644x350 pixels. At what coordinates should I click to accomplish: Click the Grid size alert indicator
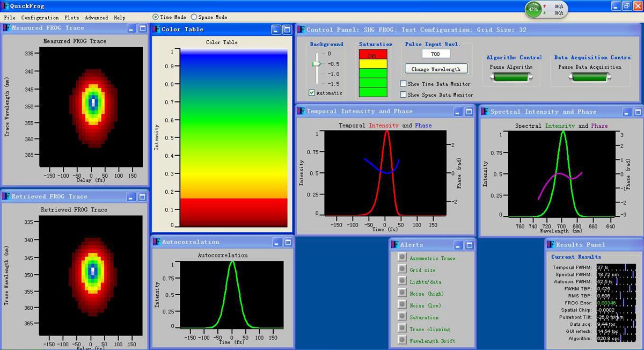401,269
